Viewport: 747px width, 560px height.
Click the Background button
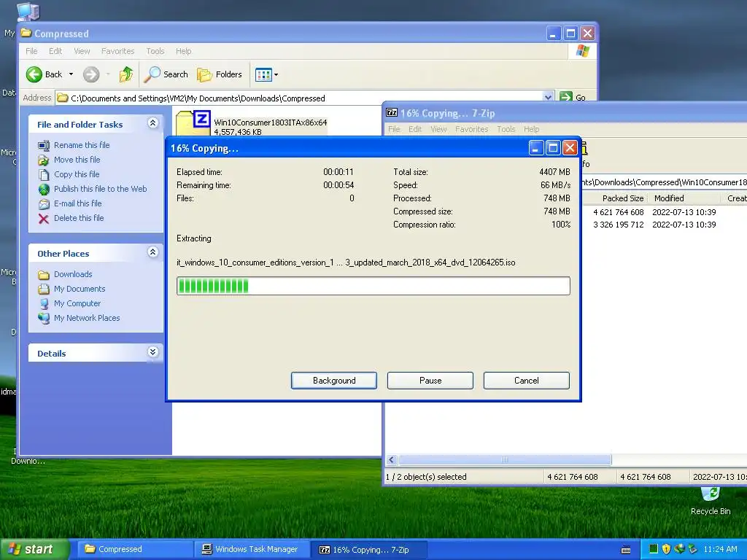click(x=334, y=381)
